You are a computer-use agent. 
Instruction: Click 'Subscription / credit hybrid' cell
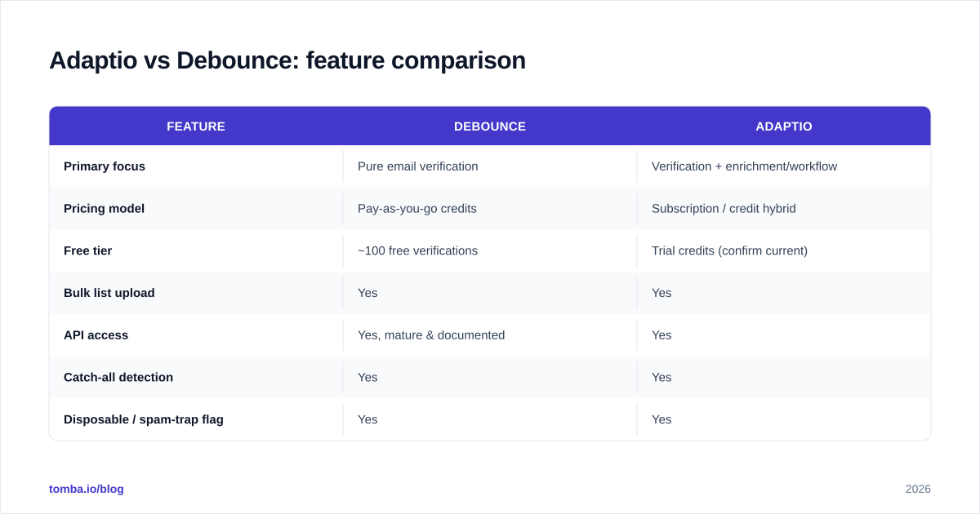(724, 209)
